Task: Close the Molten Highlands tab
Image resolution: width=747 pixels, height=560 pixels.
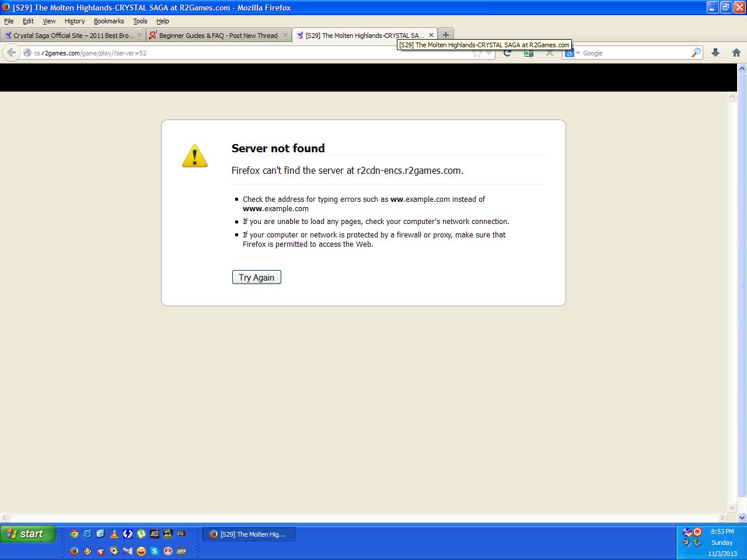Action: click(x=431, y=35)
